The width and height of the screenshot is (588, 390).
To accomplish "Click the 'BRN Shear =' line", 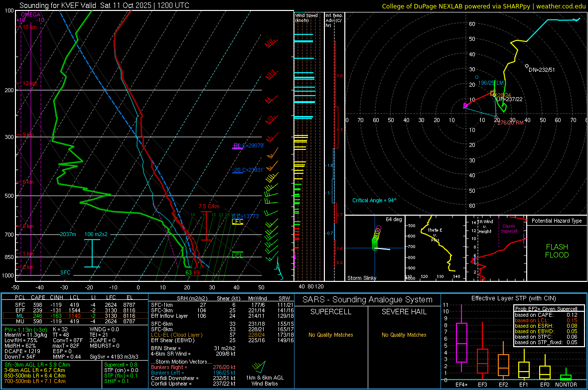I will (193, 348).
